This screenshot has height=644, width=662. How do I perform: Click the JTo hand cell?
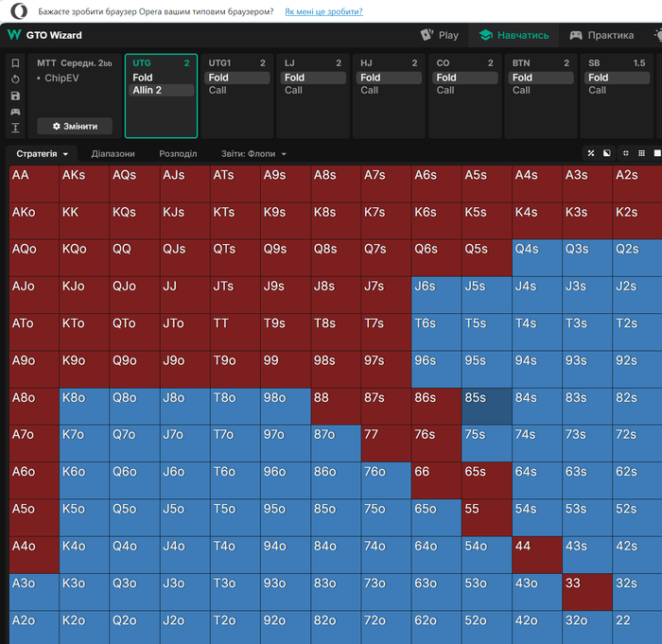(x=185, y=332)
